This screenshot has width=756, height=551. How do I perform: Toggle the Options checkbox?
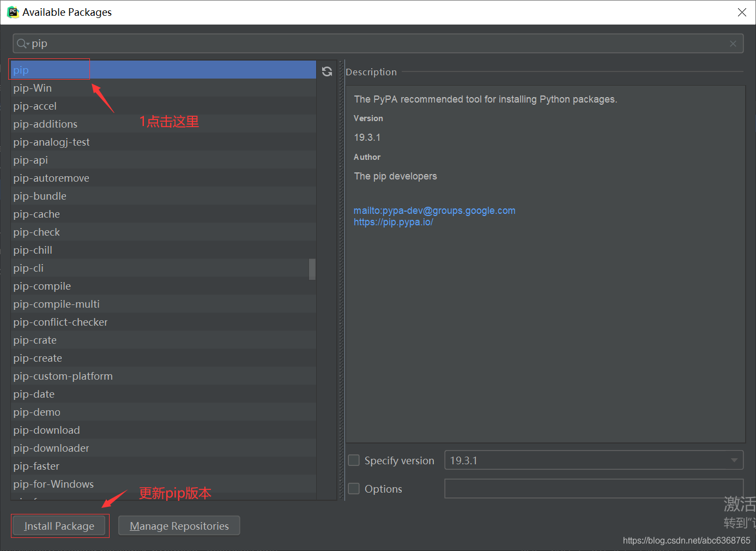point(354,489)
